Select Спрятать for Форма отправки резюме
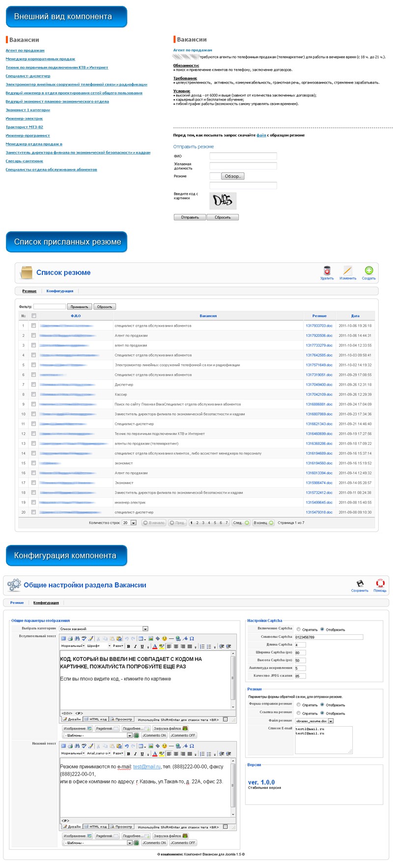 pyautogui.click(x=298, y=705)
